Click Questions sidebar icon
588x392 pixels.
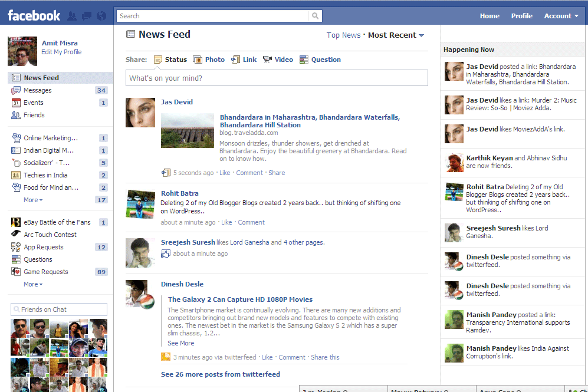coord(16,259)
